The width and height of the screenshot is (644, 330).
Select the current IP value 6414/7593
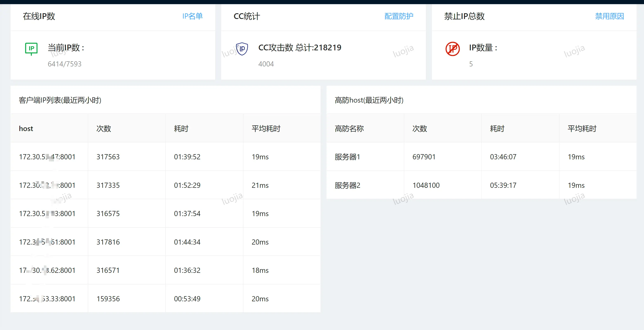[x=65, y=64]
